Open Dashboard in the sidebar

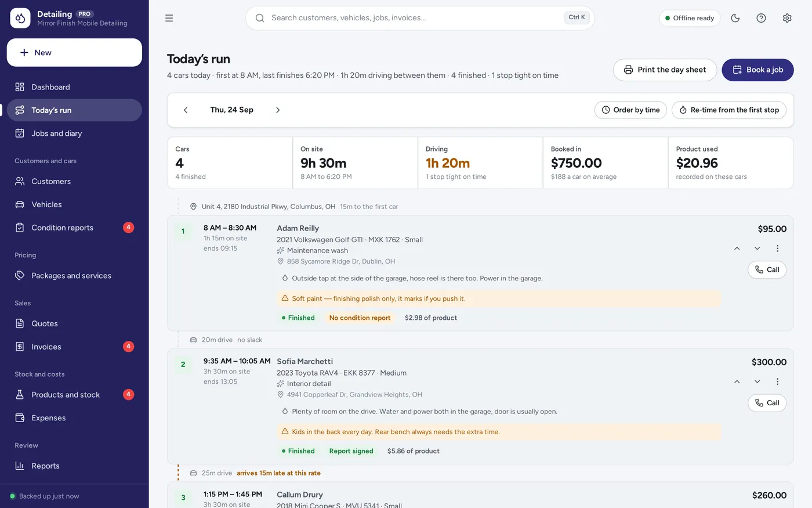coord(74,87)
